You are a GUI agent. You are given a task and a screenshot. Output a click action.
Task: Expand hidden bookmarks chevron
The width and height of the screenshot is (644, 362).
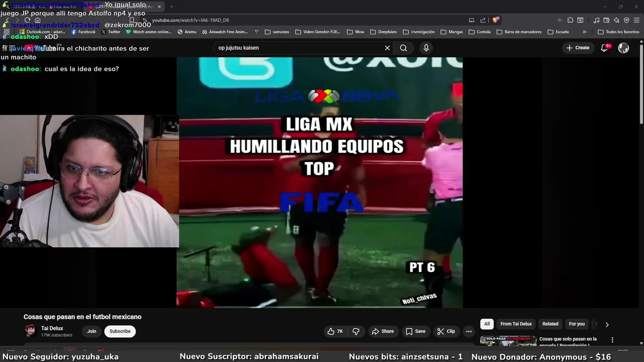pos(585,32)
